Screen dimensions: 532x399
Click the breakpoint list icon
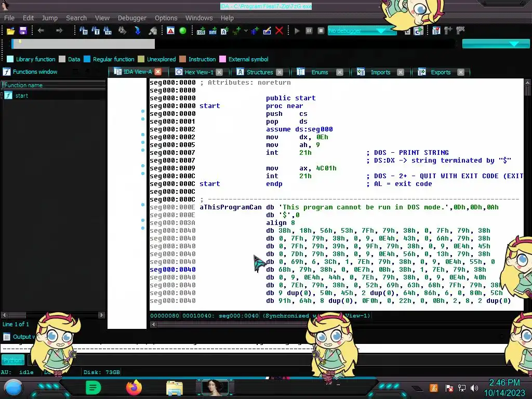436,31
